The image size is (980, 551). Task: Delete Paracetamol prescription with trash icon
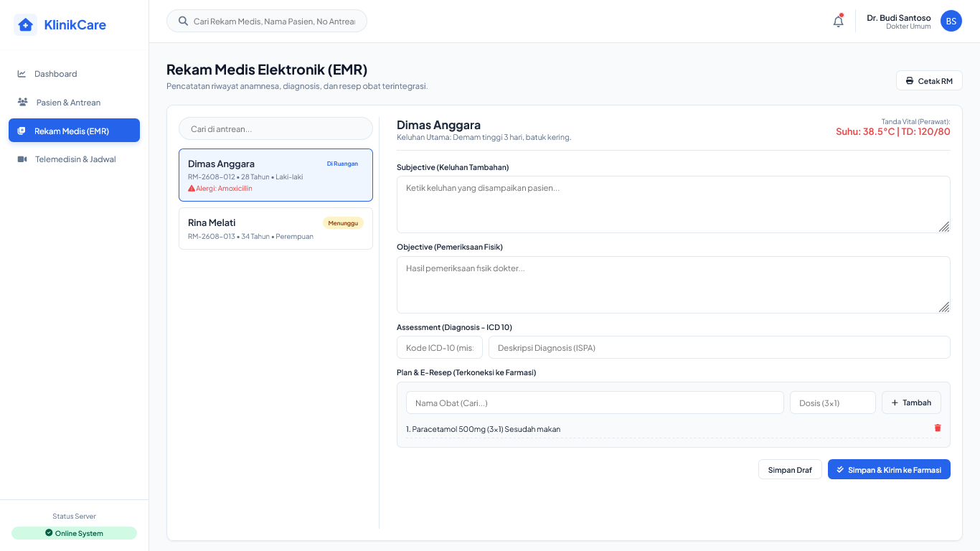[x=937, y=428]
